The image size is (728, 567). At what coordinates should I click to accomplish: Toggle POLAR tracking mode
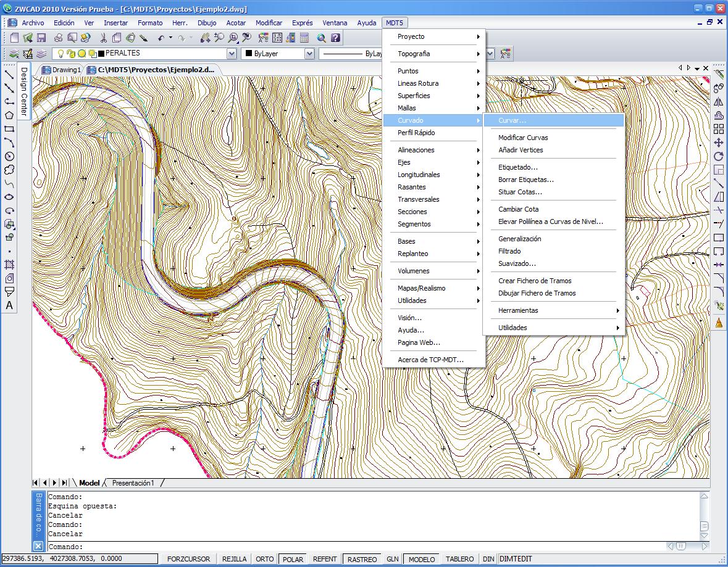pyautogui.click(x=293, y=559)
